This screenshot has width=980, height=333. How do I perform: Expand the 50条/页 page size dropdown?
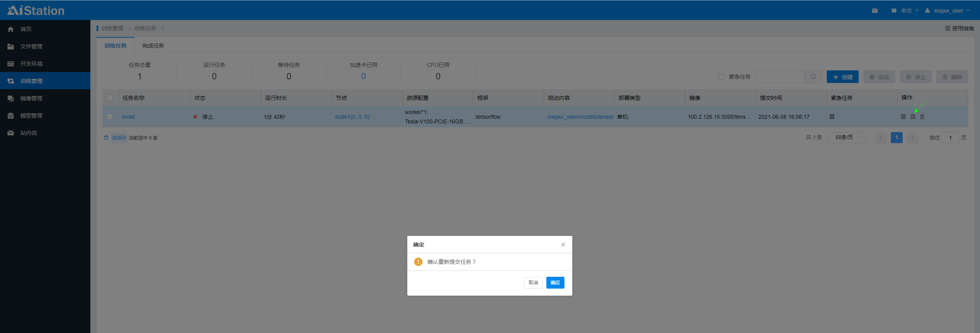point(847,138)
